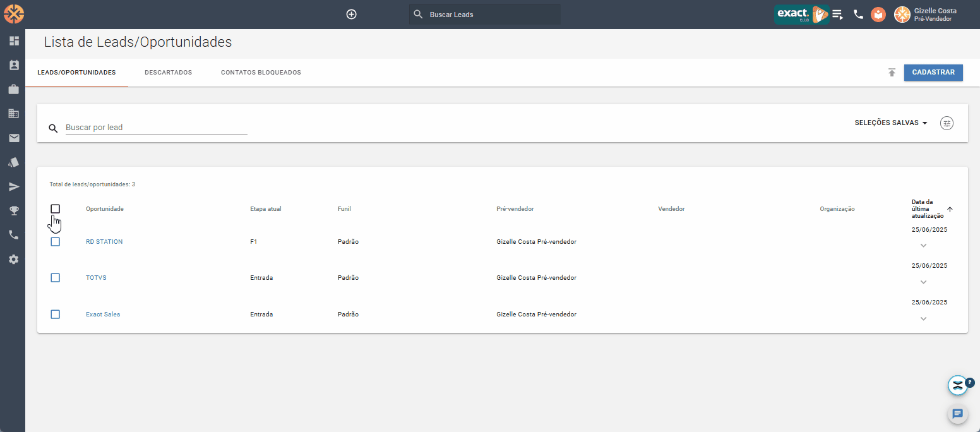The width and height of the screenshot is (980, 432).
Task: Sort by the Data da última atualização header
Action: (927, 209)
